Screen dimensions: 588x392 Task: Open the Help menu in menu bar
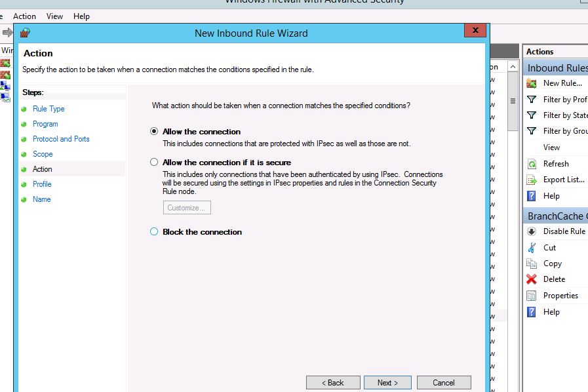(81, 16)
